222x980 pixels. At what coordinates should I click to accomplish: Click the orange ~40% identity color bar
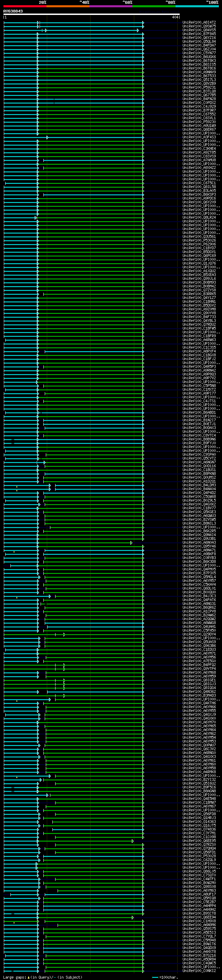click(68, 7)
